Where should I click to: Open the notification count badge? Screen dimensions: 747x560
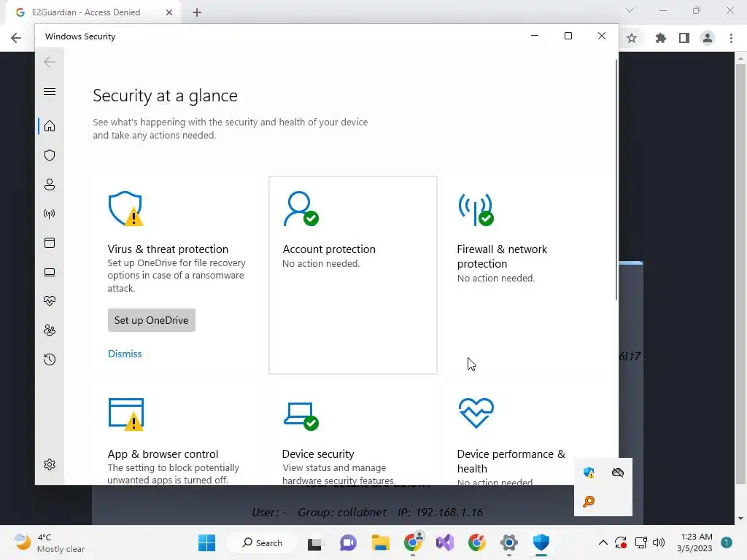tap(727, 542)
